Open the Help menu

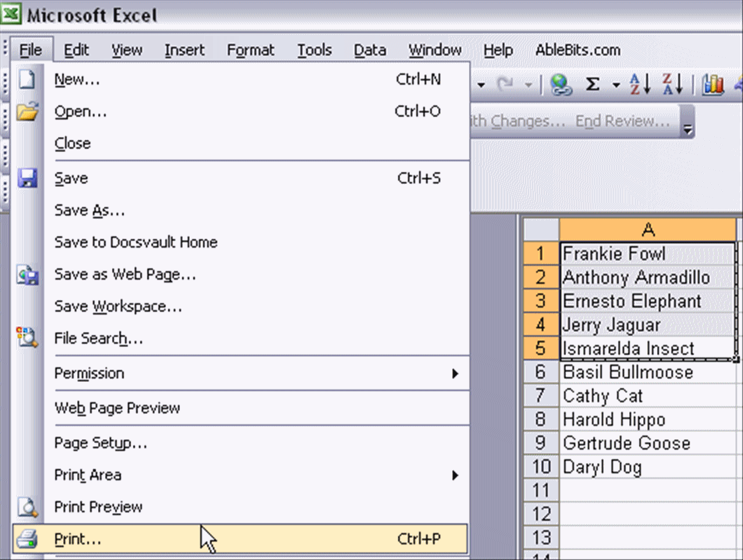coord(498,50)
